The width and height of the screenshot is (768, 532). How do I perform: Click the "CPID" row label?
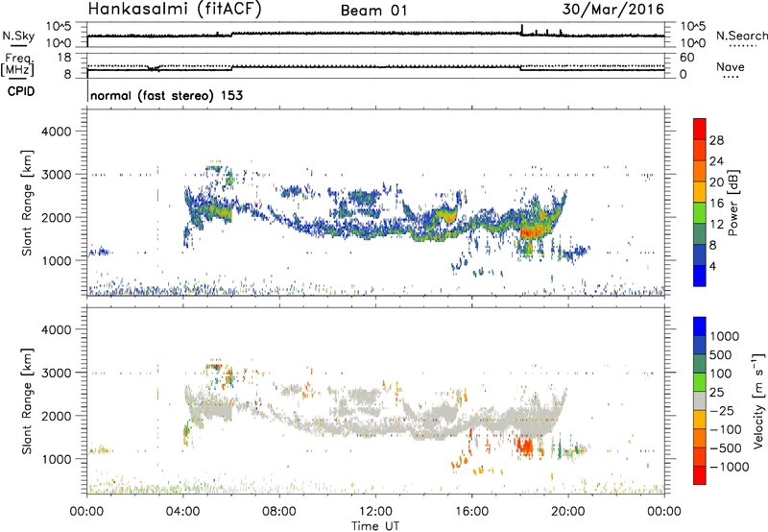pos(21,91)
